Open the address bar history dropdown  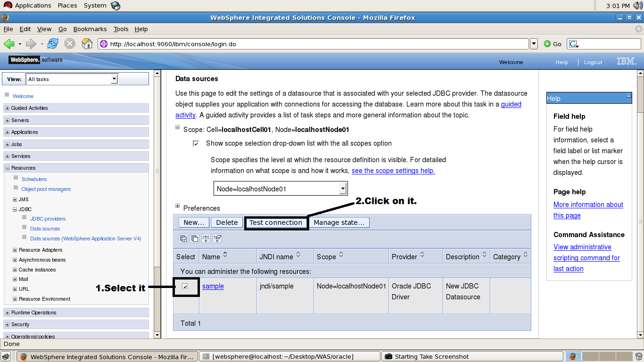coord(534,44)
